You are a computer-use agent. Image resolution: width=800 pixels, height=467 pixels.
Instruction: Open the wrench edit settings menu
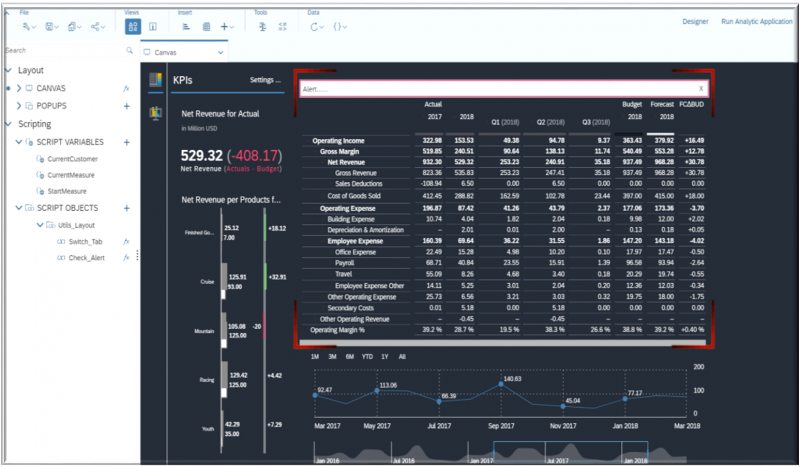pos(29,27)
